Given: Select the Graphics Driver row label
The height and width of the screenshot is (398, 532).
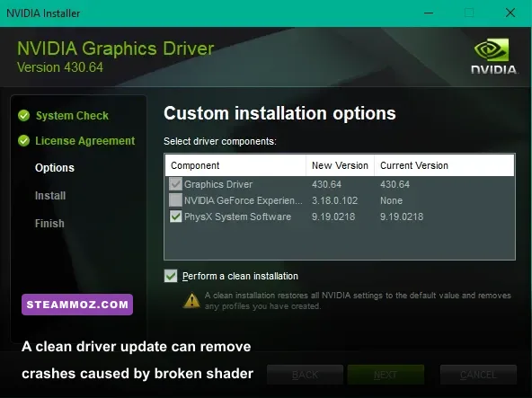Looking at the screenshot, I should coord(218,184).
